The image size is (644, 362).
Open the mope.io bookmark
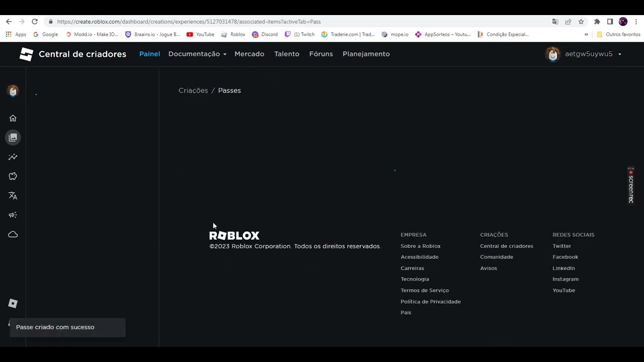395,34
